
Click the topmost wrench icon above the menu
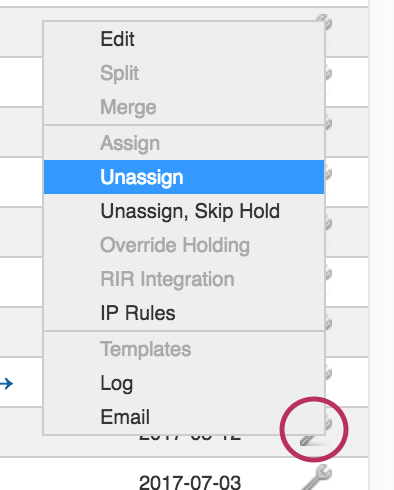[325, 21]
